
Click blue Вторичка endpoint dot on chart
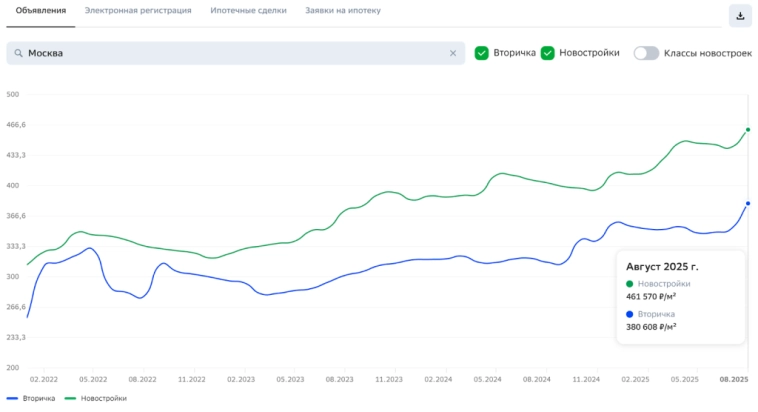click(748, 204)
